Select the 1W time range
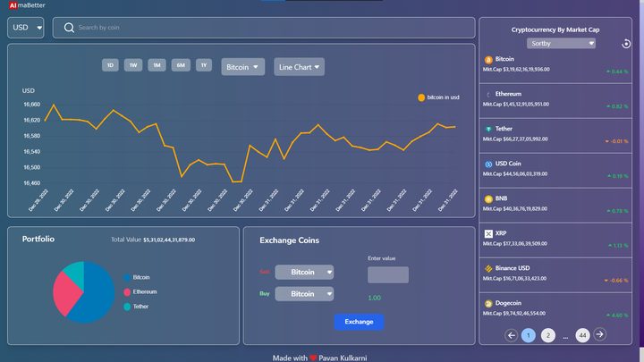 [132, 65]
